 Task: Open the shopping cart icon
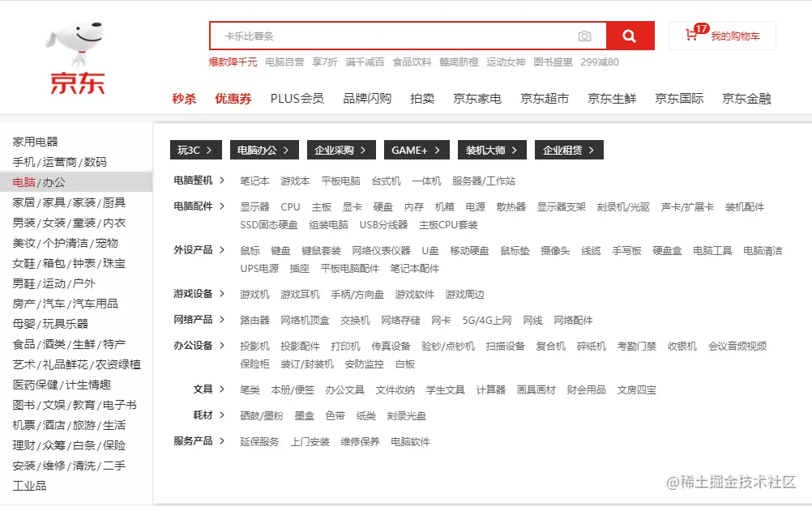(x=690, y=35)
